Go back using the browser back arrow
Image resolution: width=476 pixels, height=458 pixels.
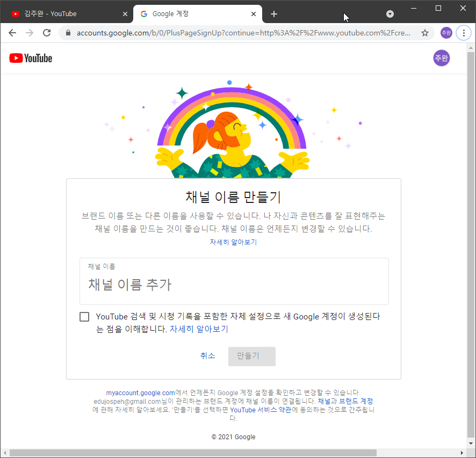[12, 33]
